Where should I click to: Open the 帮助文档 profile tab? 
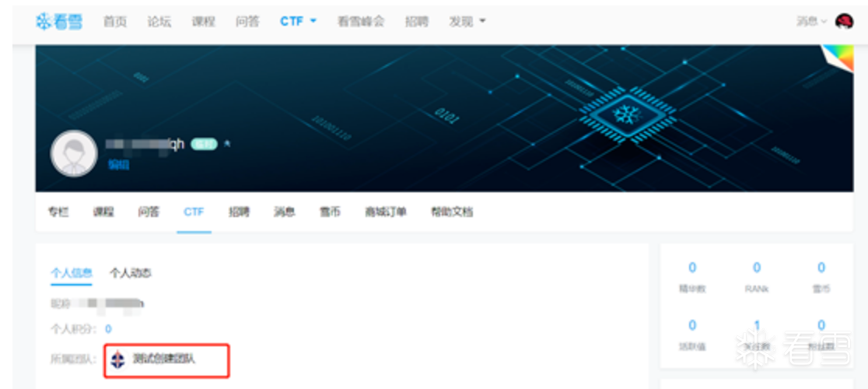(452, 212)
